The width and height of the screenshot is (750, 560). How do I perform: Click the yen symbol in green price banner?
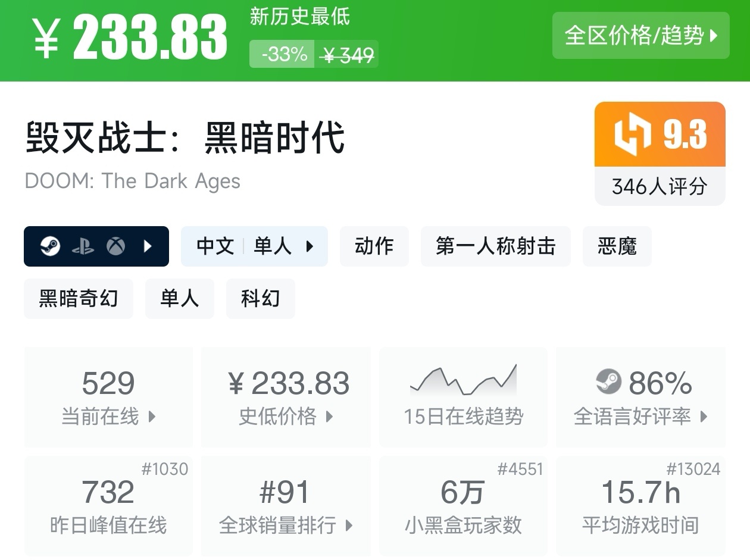pyautogui.click(x=46, y=38)
